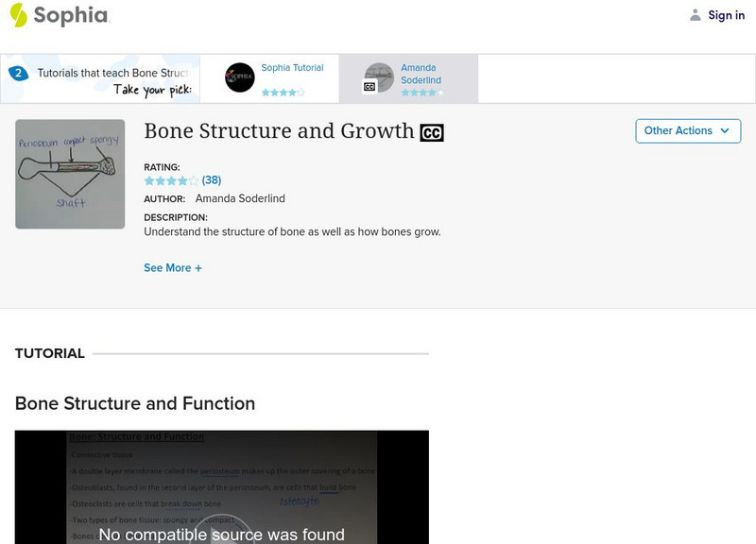Click the Bone Structure and Growth title
The image size is (756, 544).
coord(279,131)
